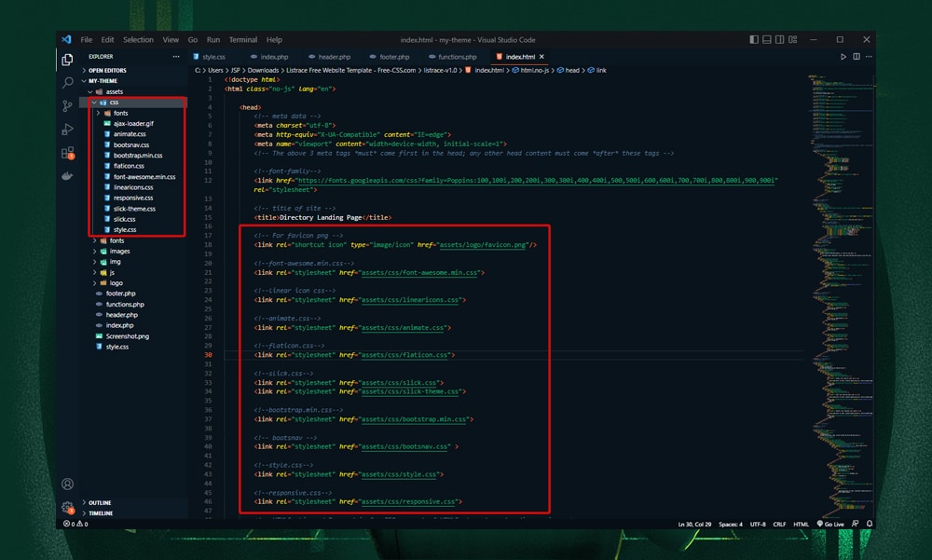The width and height of the screenshot is (932, 560).
Task: Select the Run and Debug icon
Action: 66,130
